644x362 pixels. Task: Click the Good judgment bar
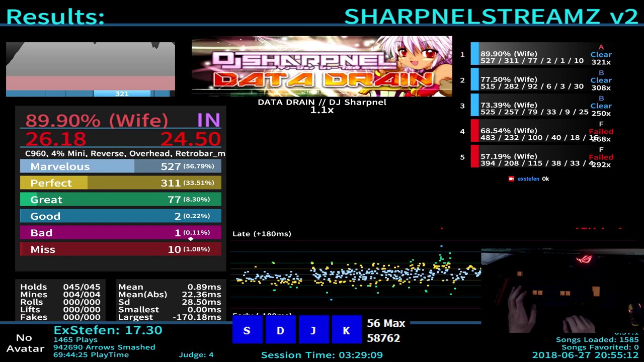click(121, 216)
